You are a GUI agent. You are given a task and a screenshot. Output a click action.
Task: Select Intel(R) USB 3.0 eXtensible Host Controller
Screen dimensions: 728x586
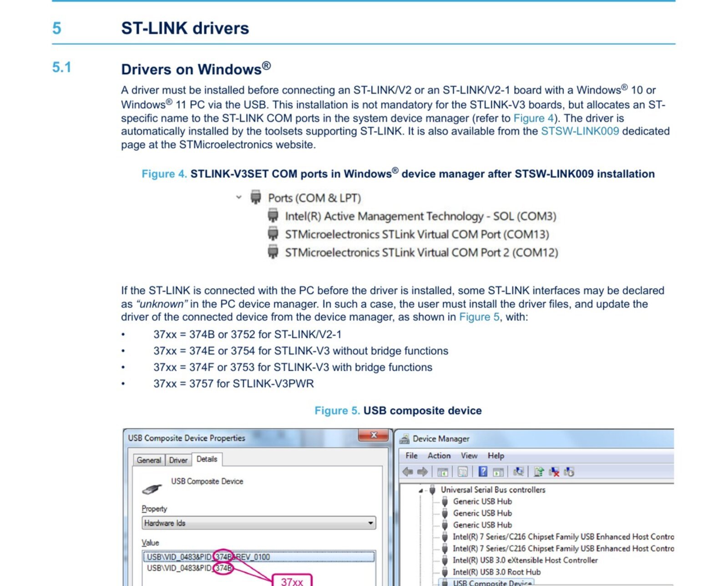click(x=525, y=560)
